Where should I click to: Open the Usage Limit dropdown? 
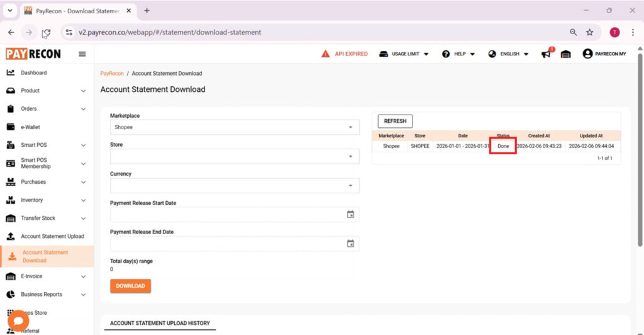(404, 54)
